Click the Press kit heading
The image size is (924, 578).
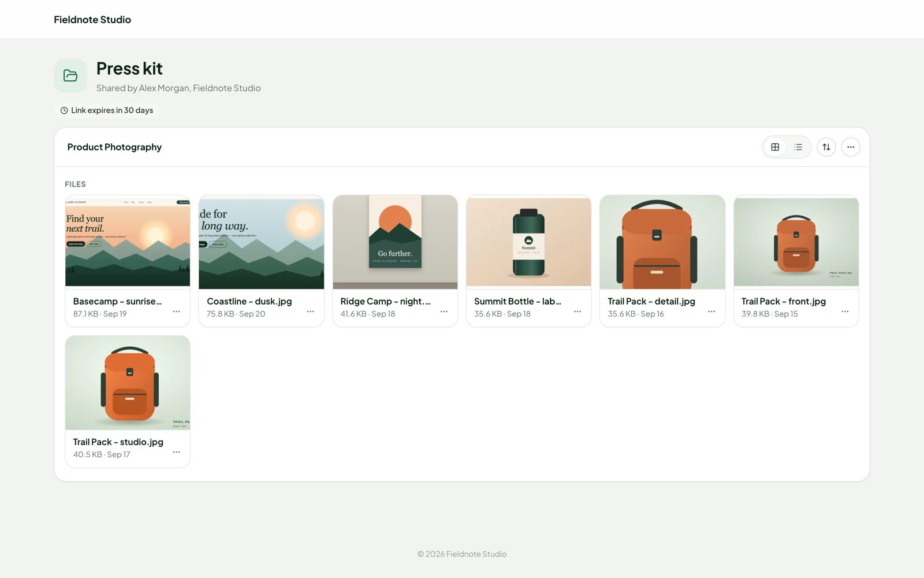[x=129, y=69]
